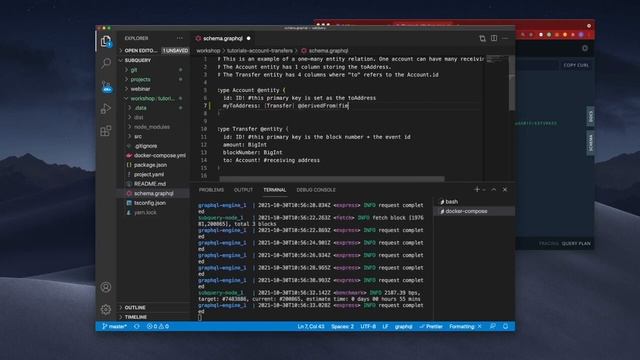The width and height of the screenshot is (640, 360).
Task: Open tsconfig.json in explorer
Action: (x=153, y=203)
